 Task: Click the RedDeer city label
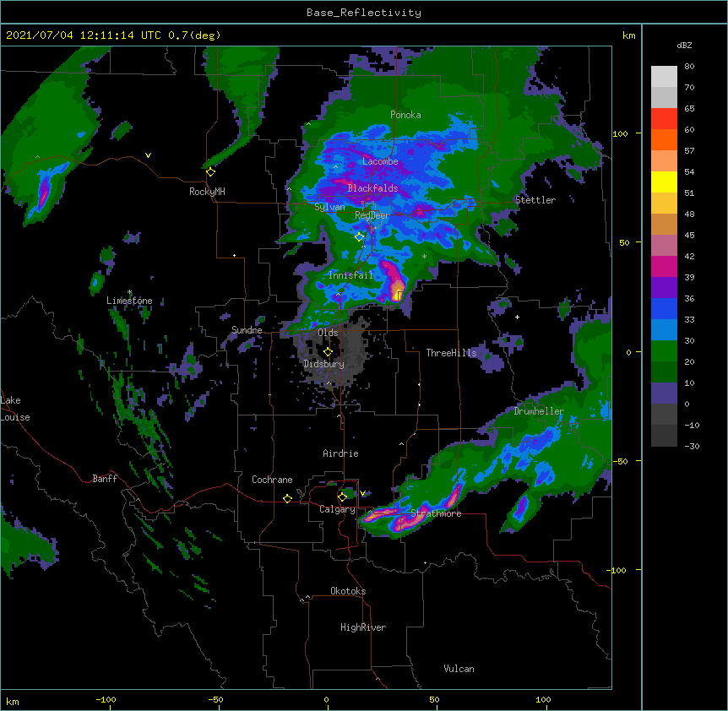(372, 215)
